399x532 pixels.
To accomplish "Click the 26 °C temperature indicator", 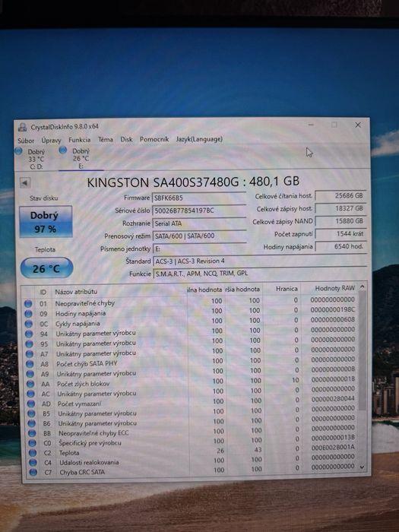I will pos(46,268).
